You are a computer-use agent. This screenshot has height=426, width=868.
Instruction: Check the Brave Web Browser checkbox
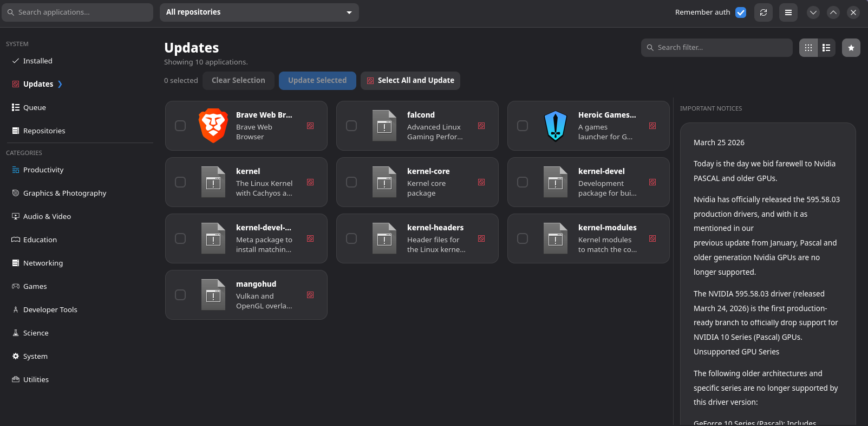(180, 126)
